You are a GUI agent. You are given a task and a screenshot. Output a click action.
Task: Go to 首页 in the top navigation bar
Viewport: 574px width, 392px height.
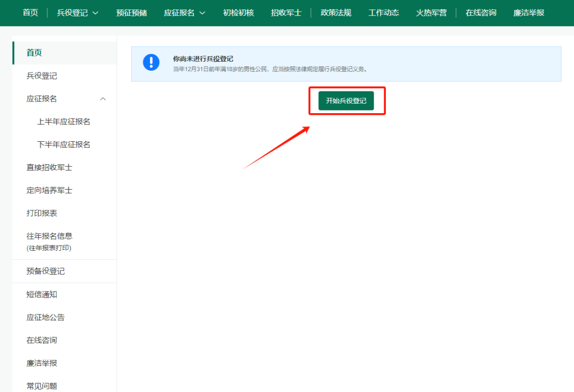coord(30,13)
